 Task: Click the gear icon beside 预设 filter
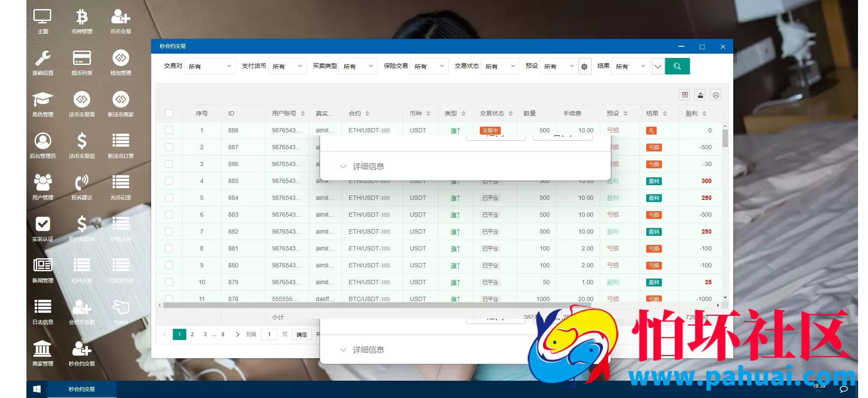tap(584, 67)
